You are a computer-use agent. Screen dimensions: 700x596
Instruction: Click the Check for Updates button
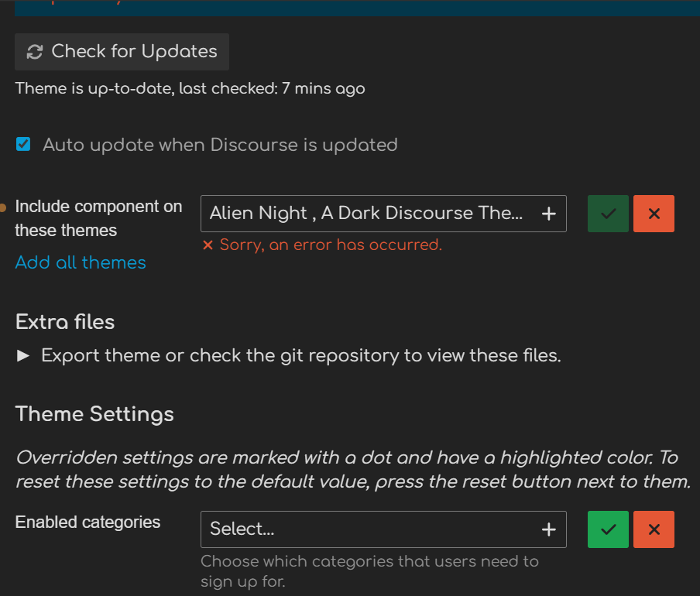click(x=122, y=52)
